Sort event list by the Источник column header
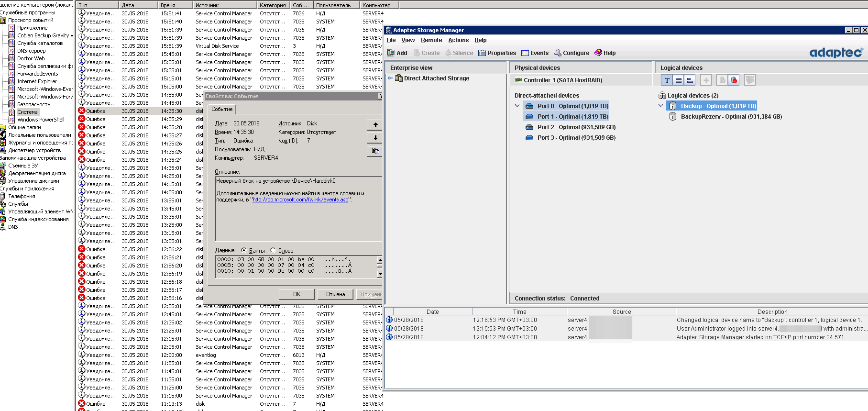The height and width of the screenshot is (411, 868). (x=225, y=5)
